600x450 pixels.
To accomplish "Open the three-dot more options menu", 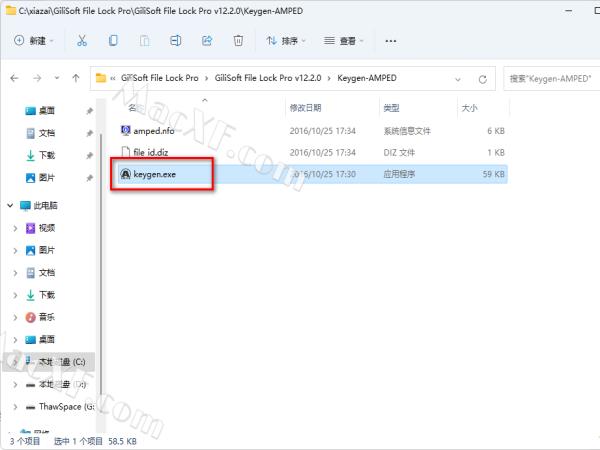I will (390, 41).
